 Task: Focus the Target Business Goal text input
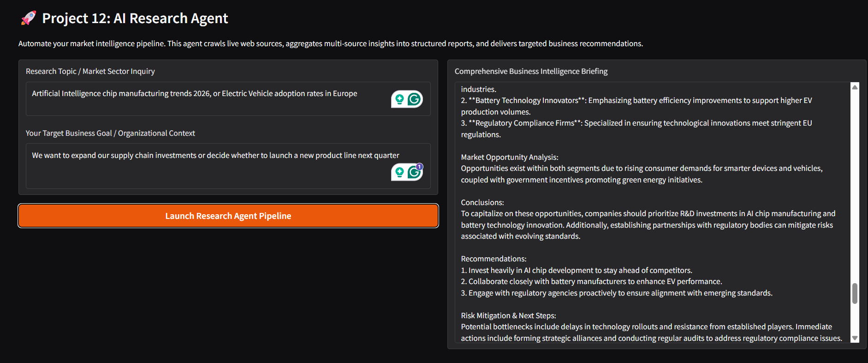pos(228,166)
